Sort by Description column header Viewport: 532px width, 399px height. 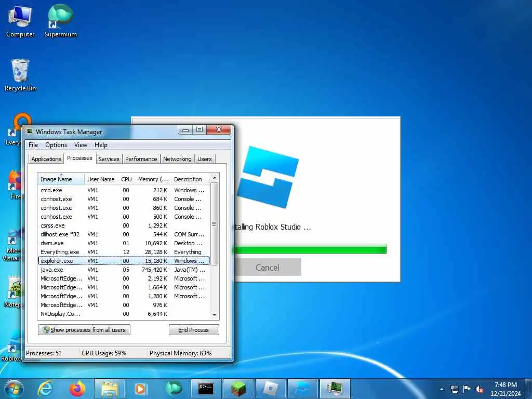pyautogui.click(x=190, y=179)
